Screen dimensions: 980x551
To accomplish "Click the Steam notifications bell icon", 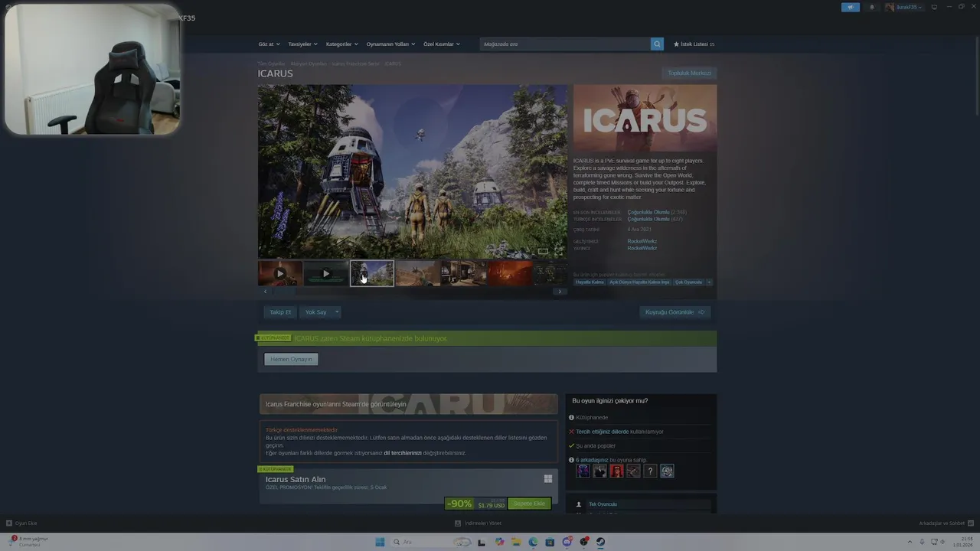I will click(871, 7).
